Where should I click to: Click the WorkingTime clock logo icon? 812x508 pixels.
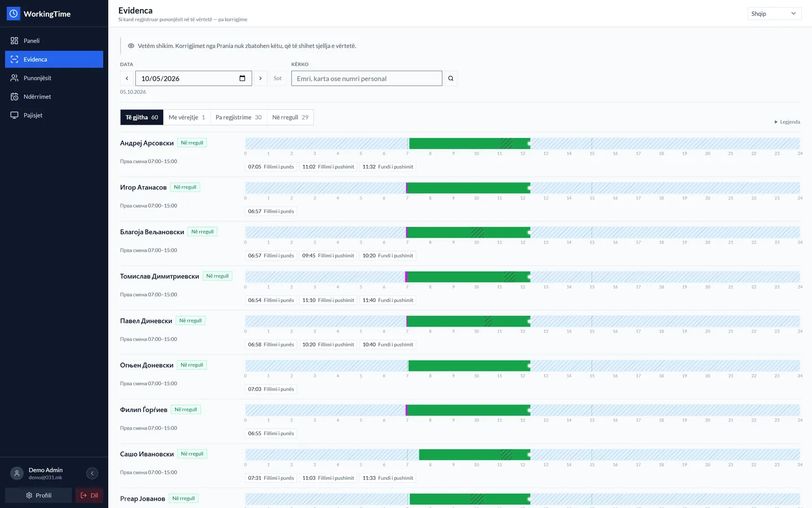click(x=14, y=14)
